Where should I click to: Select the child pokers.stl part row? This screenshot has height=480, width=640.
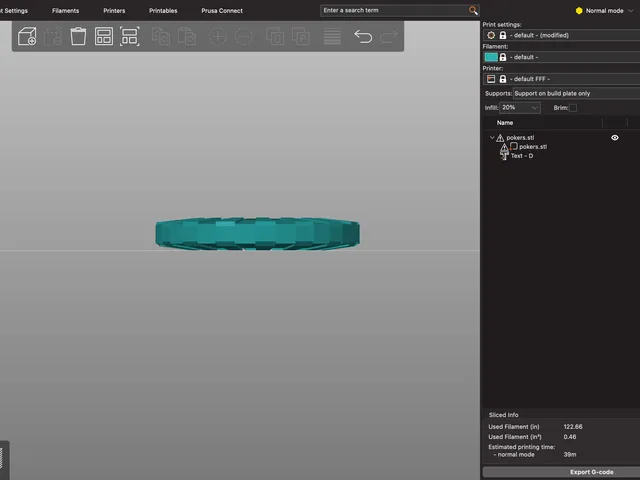(533, 147)
